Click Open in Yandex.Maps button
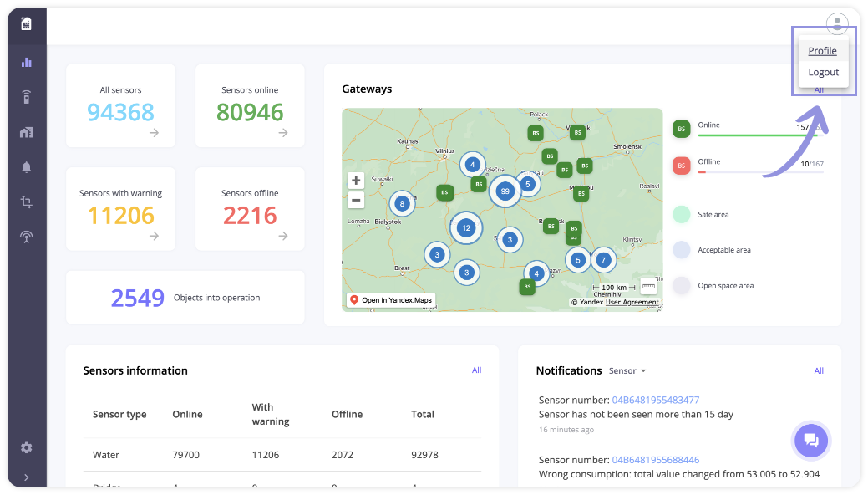Image resolution: width=868 pixels, height=495 pixels. pyautogui.click(x=391, y=300)
